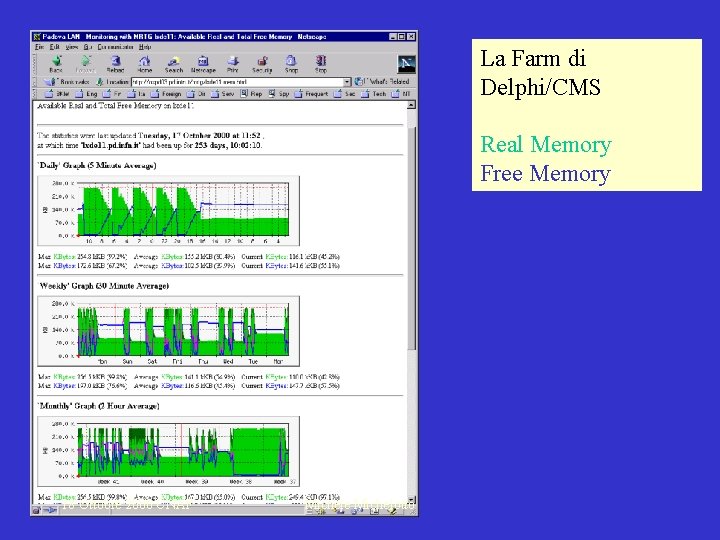The height and width of the screenshot is (540, 720).
Task: Open the Bookmarks icon
Action: click(49, 82)
